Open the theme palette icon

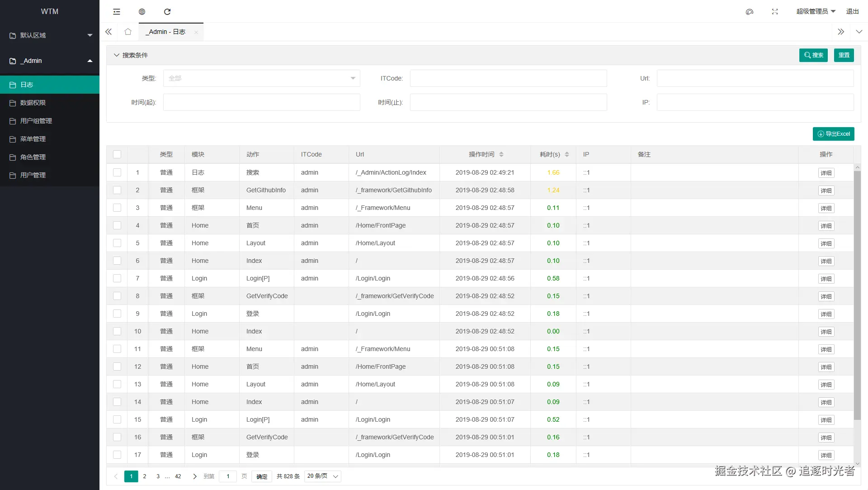[x=750, y=12]
